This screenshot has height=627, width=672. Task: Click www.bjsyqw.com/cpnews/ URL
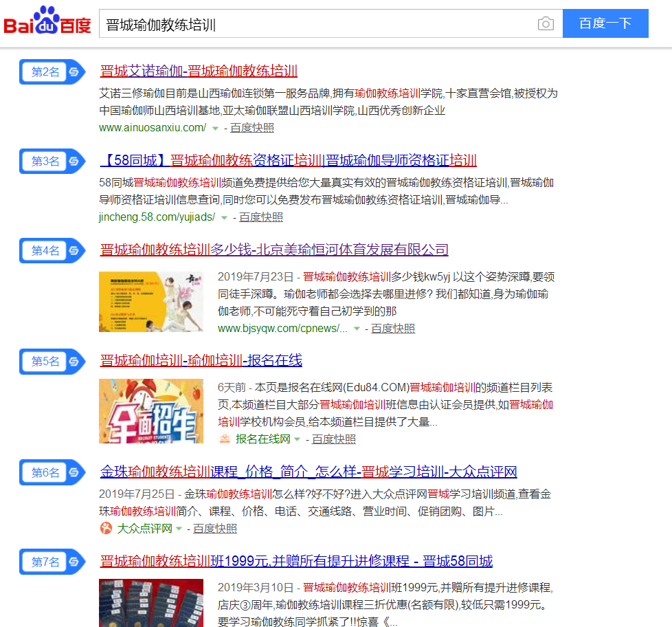pos(282,328)
